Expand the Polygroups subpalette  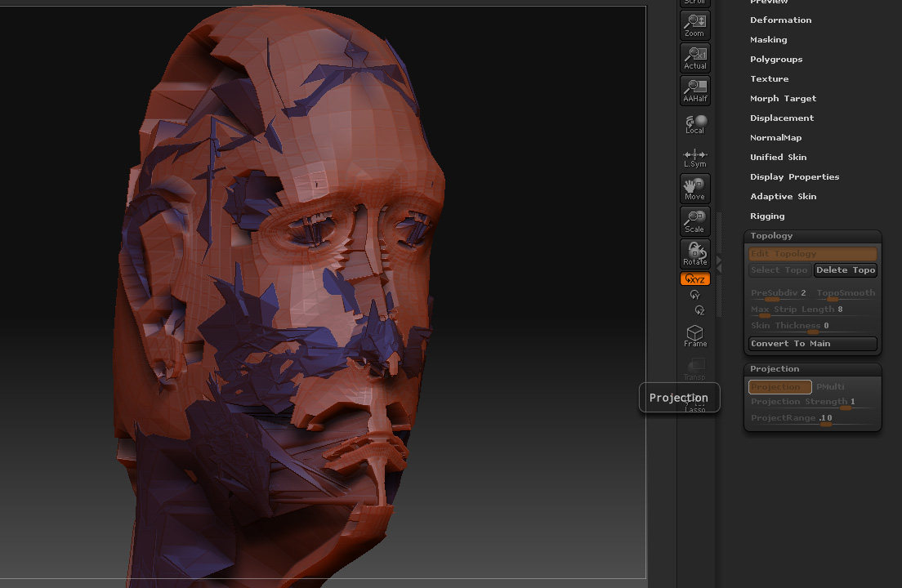(776, 59)
